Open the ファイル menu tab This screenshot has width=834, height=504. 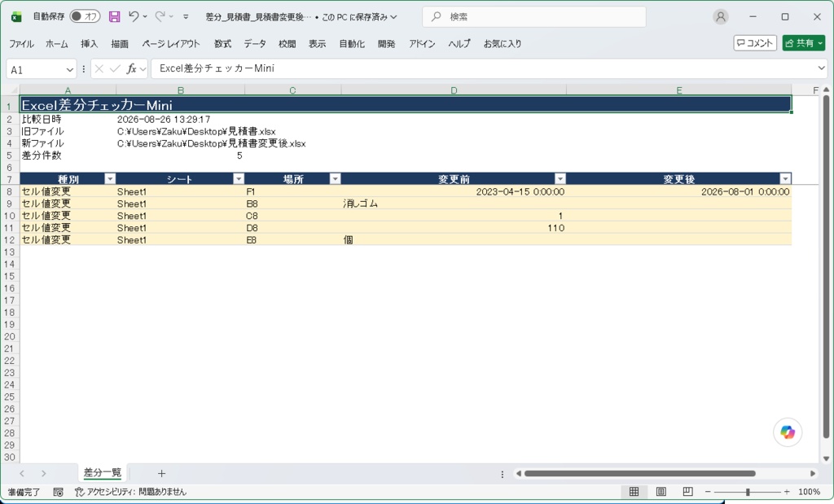(x=21, y=44)
